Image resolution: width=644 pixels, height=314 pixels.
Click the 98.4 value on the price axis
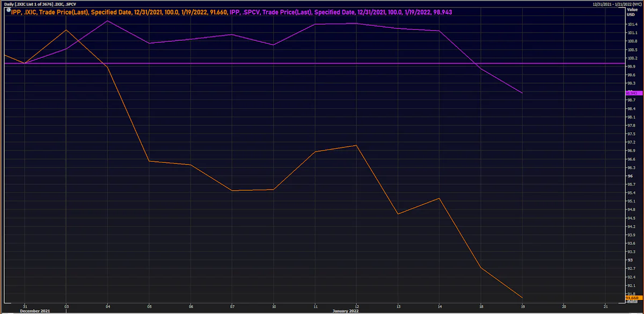point(631,109)
